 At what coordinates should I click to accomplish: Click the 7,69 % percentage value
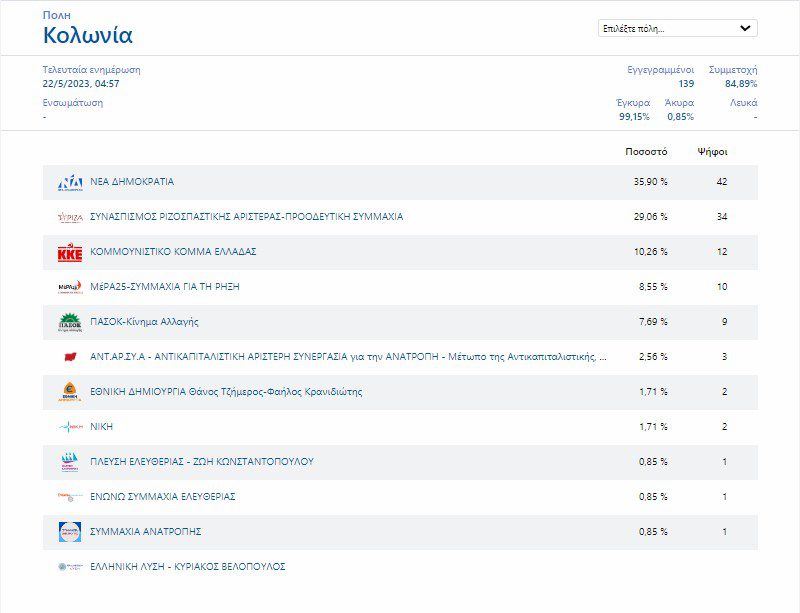653,322
